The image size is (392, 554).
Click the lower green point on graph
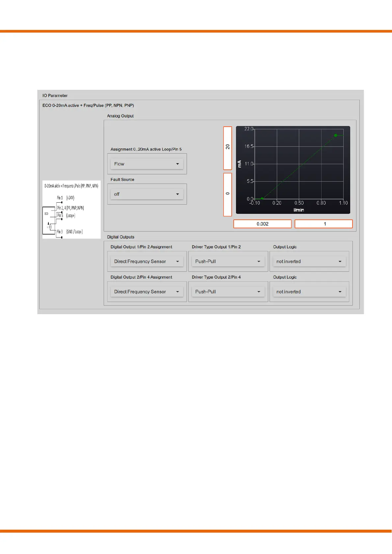pyautogui.click(x=262, y=198)
